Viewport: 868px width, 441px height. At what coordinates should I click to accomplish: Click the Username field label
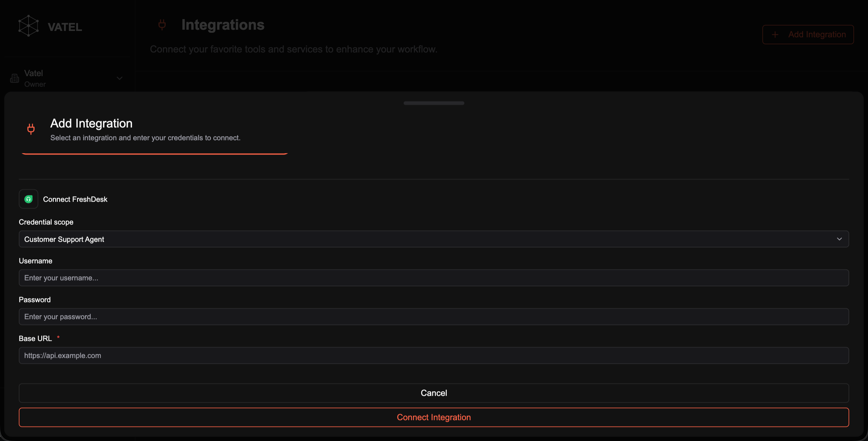[x=36, y=261]
